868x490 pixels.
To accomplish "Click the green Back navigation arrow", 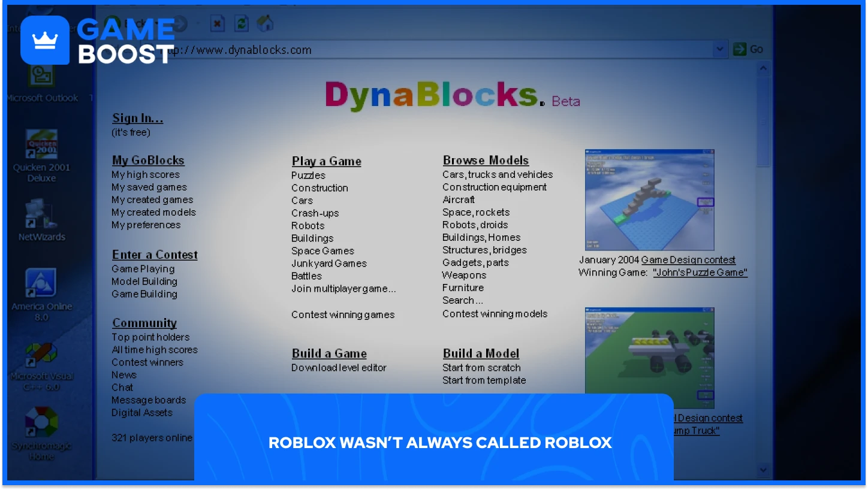I will (113, 23).
